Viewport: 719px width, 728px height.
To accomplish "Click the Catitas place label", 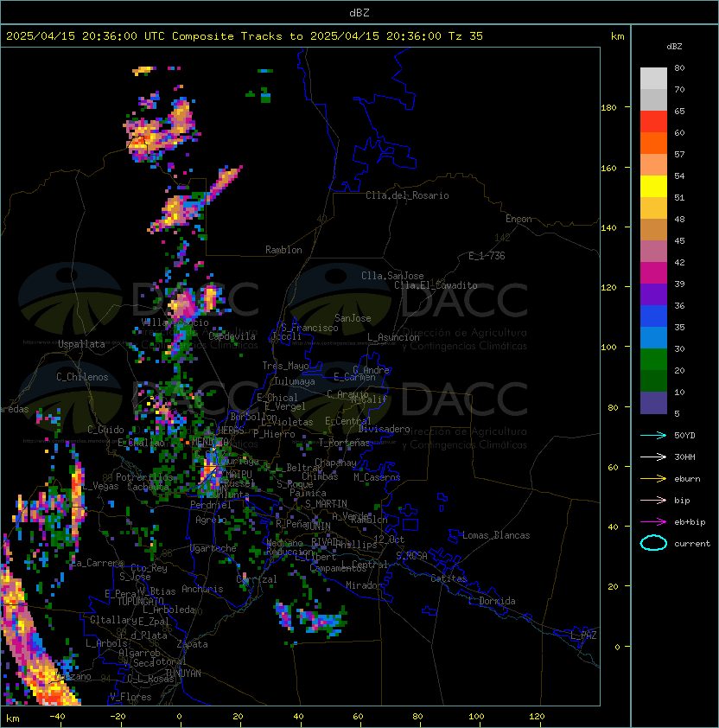I will (449, 578).
